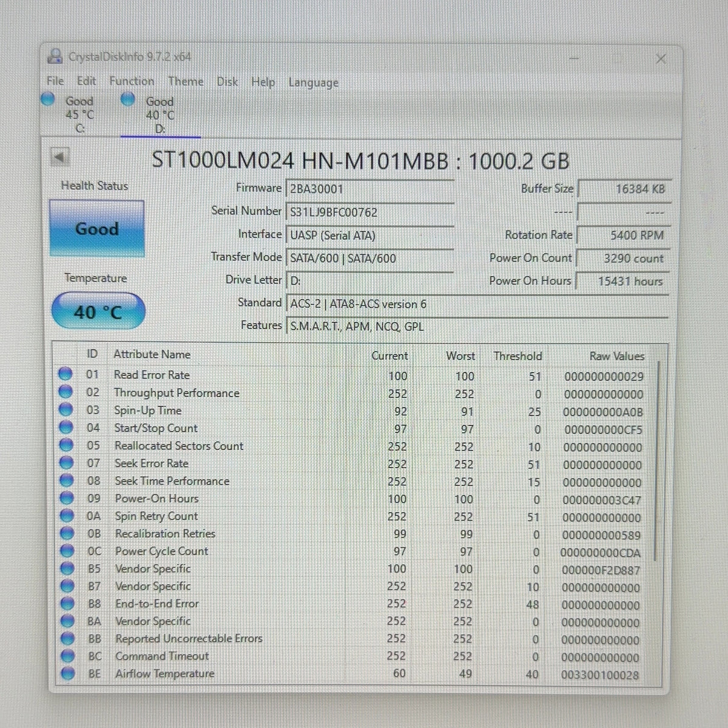
Task: Open the File menu
Action: (55, 81)
